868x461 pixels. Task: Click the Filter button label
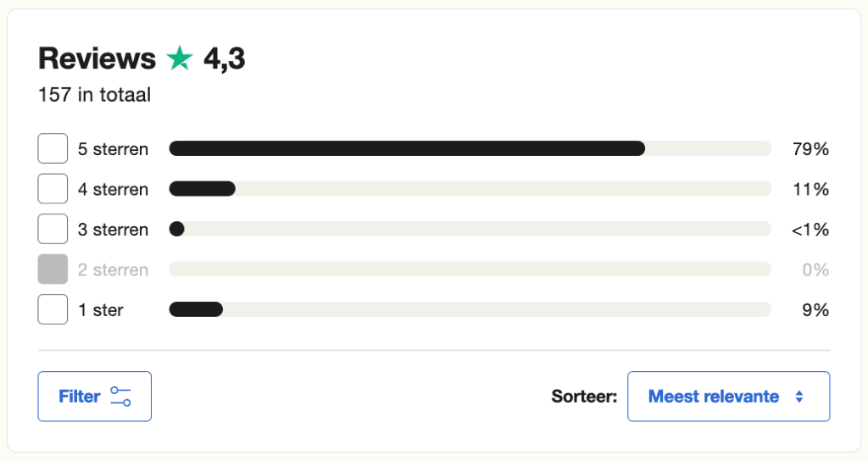click(80, 397)
